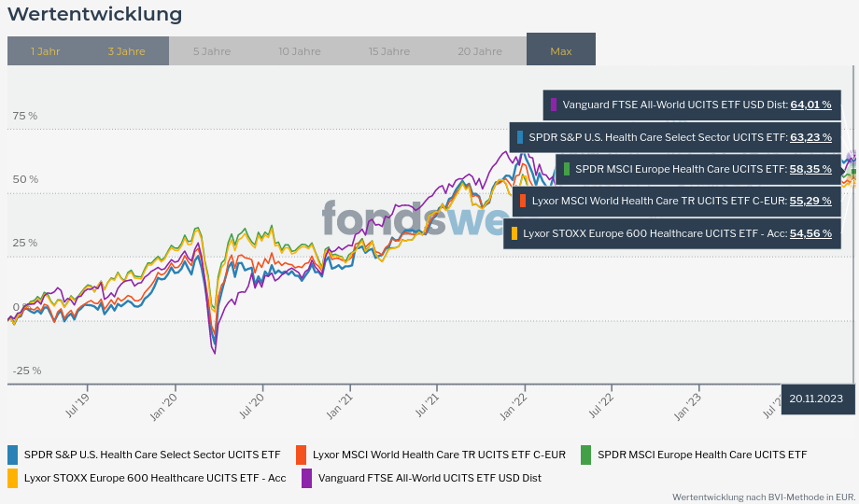Screen dimensions: 859x504
Task: Show the Max time range
Action: (x=561, y=51)
